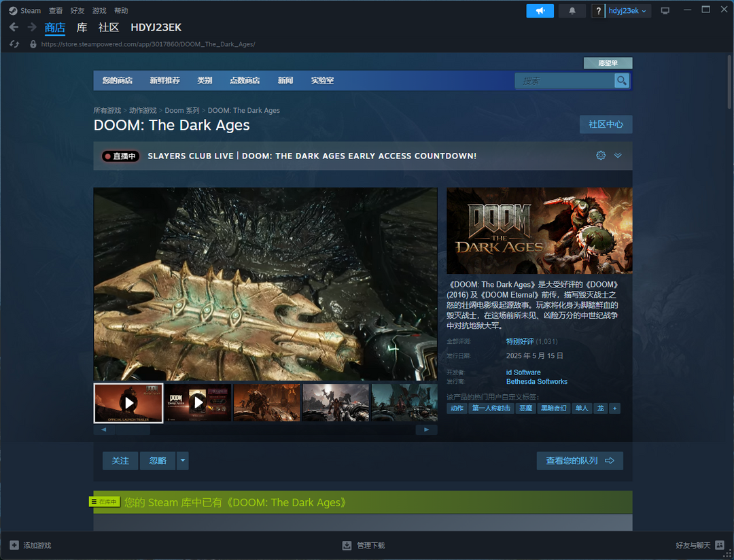Open 点数商店 in store navigation
This screenshot has width=734, height=560.
[245, 81]
